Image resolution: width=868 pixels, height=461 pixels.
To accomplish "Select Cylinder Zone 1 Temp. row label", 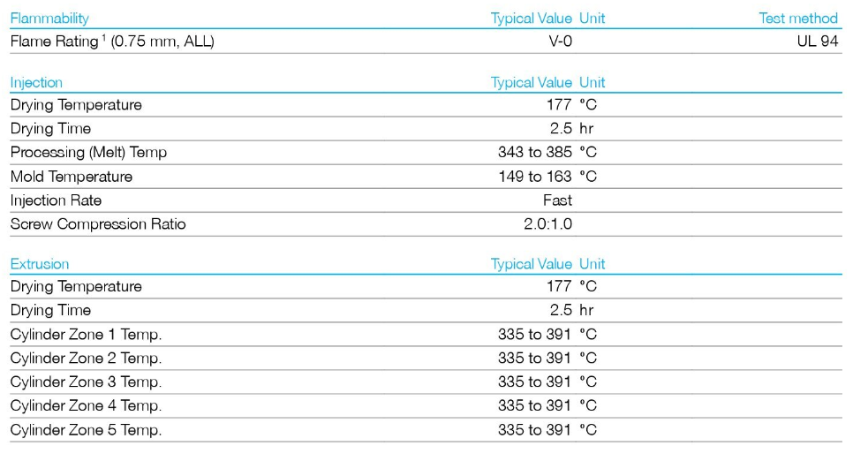I will 86,335.
